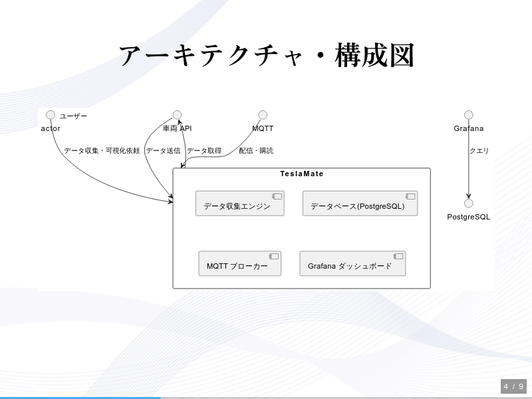Click the component icon in データ収集エンジン box

click(277, 196)
